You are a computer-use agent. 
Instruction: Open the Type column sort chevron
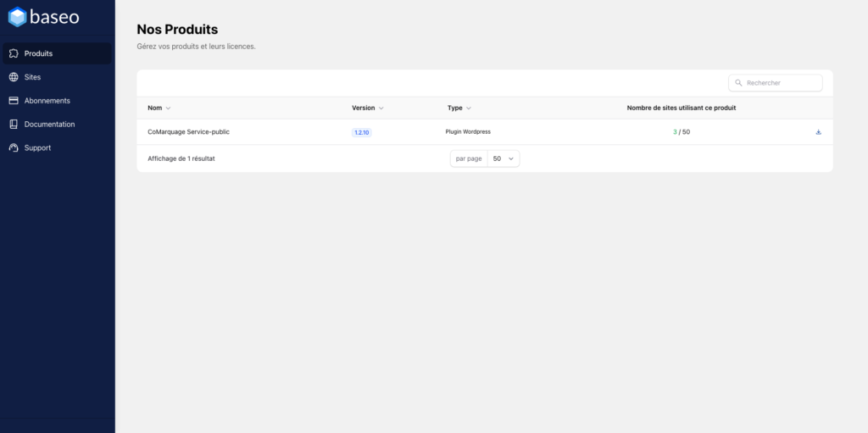click(x=469, y=108)
